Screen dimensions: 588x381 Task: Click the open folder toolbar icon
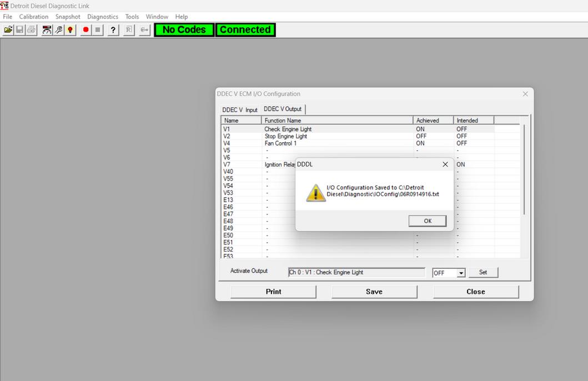tap(8, 30)
